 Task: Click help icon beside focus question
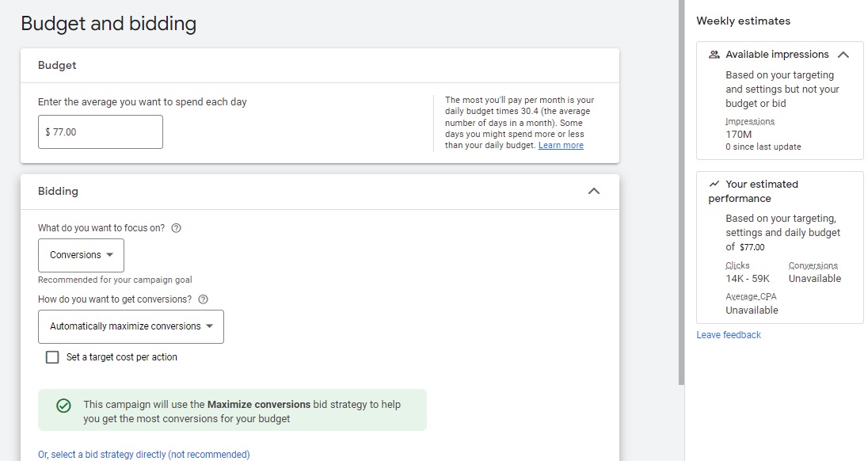tap(176, 228)
